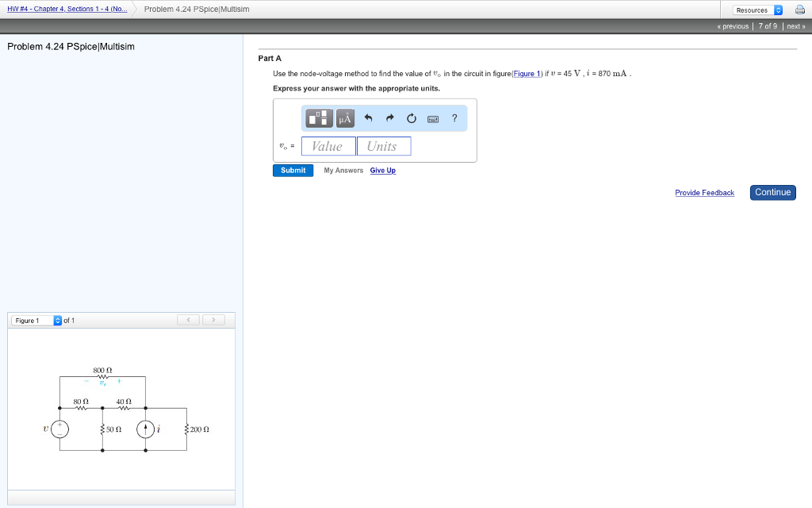Go to next page using next link
Viewport: 812px width, 508px height.
coord(795,26)
